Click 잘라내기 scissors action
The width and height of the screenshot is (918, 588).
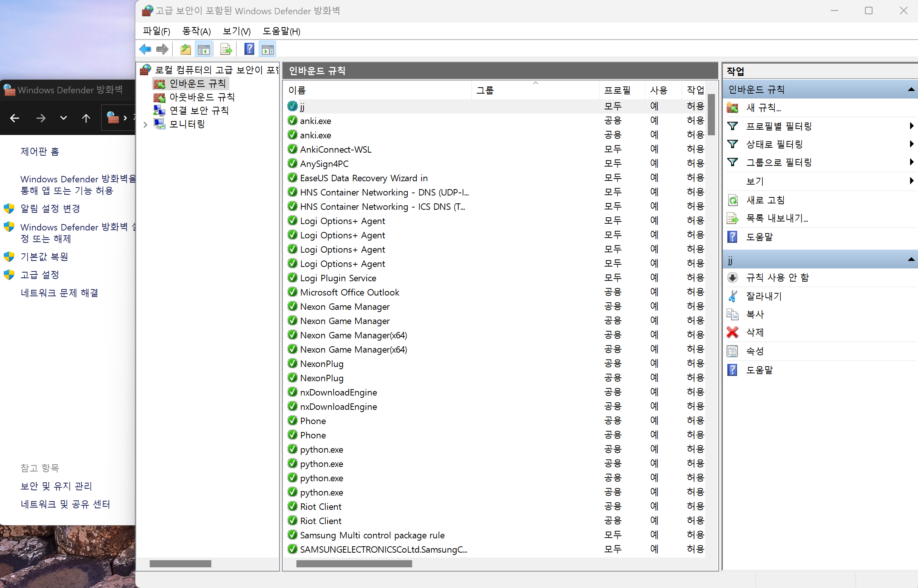764,296
